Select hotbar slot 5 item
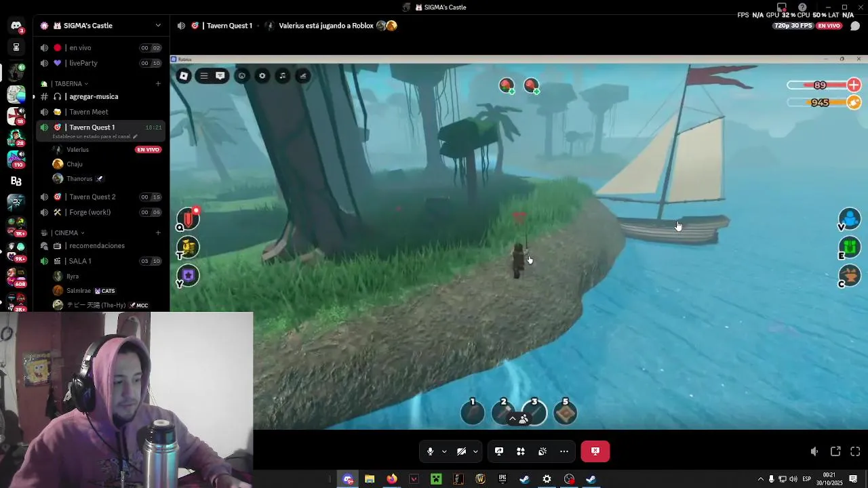Viewport: 868px width, 488px height. pos(565,412)
